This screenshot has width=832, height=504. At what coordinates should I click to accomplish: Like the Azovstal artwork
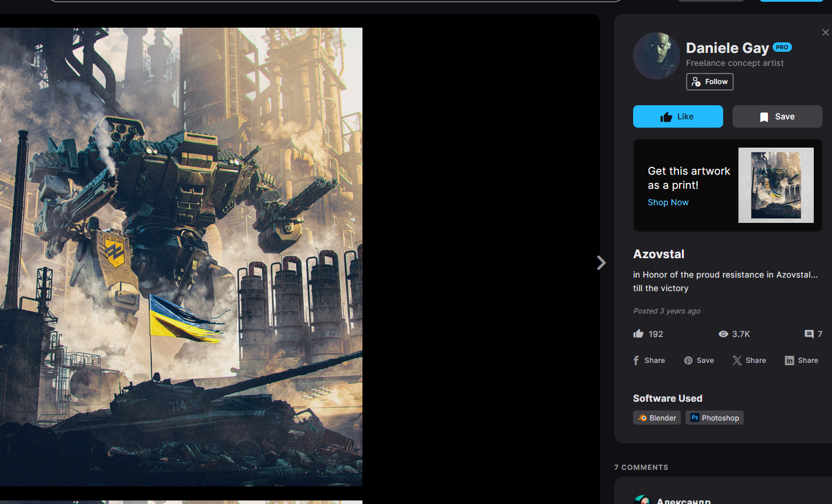coord(678,116)
